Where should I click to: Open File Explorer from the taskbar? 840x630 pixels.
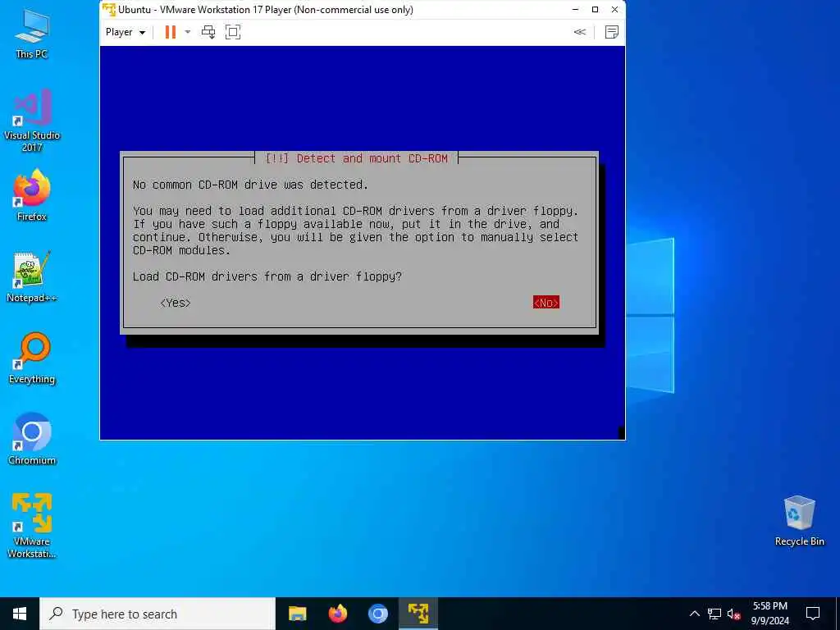tap(297, 614)
